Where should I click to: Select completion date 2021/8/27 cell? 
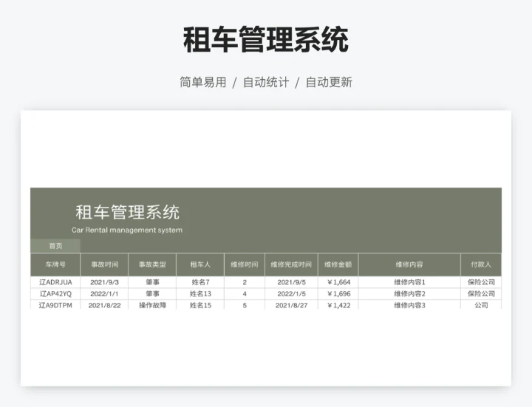(291, 305)
